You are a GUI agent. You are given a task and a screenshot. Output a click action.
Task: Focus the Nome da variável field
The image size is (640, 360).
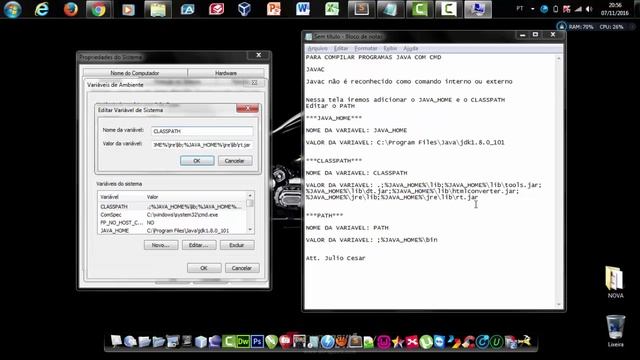(x=202, y=131)
